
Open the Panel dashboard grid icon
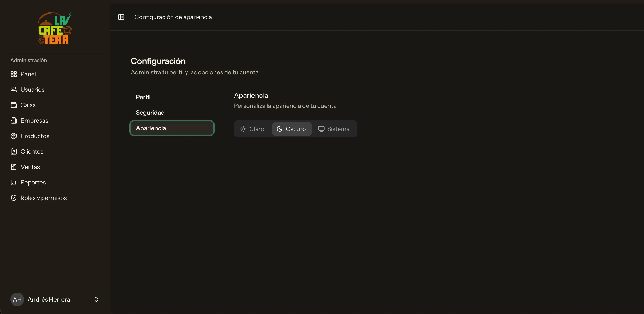pos(14,74)
